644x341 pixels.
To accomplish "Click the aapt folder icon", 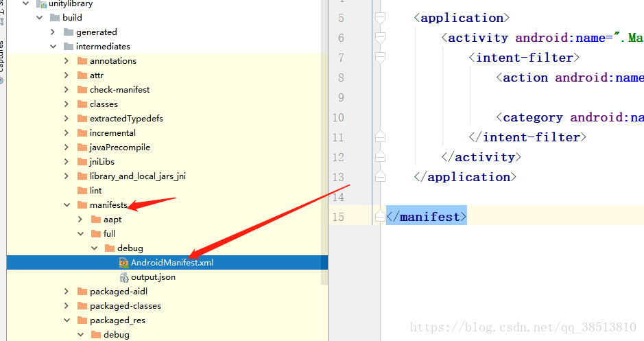I will point(96,220).
